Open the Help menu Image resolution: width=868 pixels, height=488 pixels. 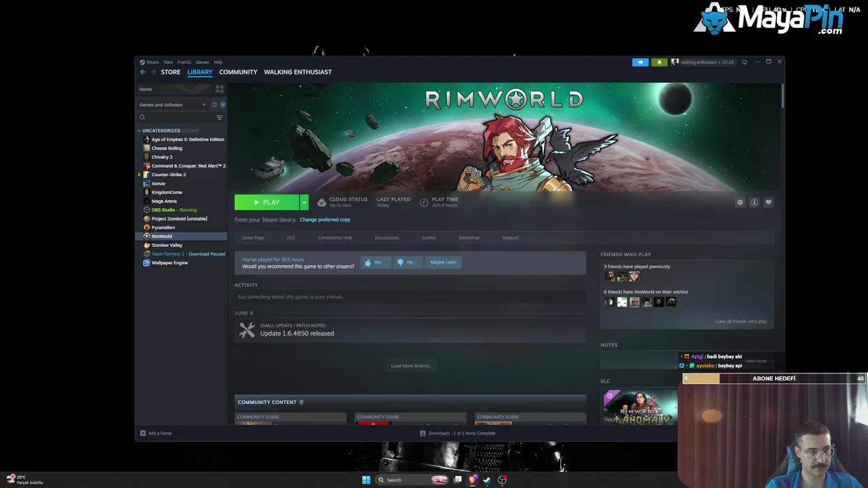click(218, 62)
